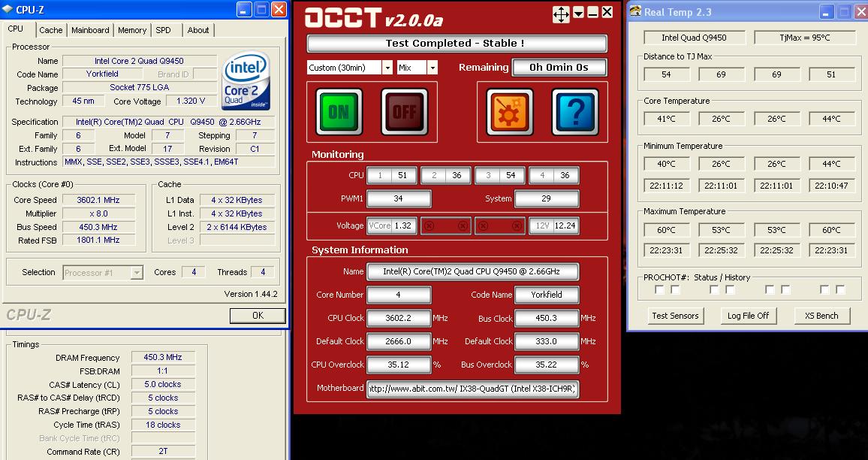Click the Command Rate value 2T
This screenshot has height=460, width=868.
coord(163,451)
